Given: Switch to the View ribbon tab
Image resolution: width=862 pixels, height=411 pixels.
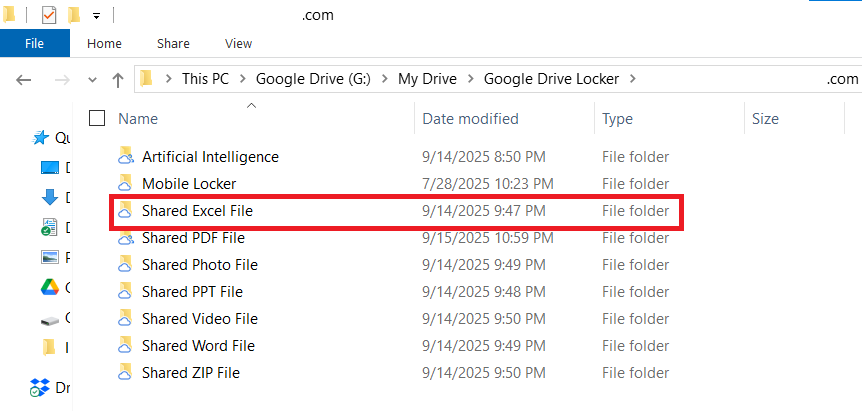Looking at the screenshot, I should coord(238,44).
